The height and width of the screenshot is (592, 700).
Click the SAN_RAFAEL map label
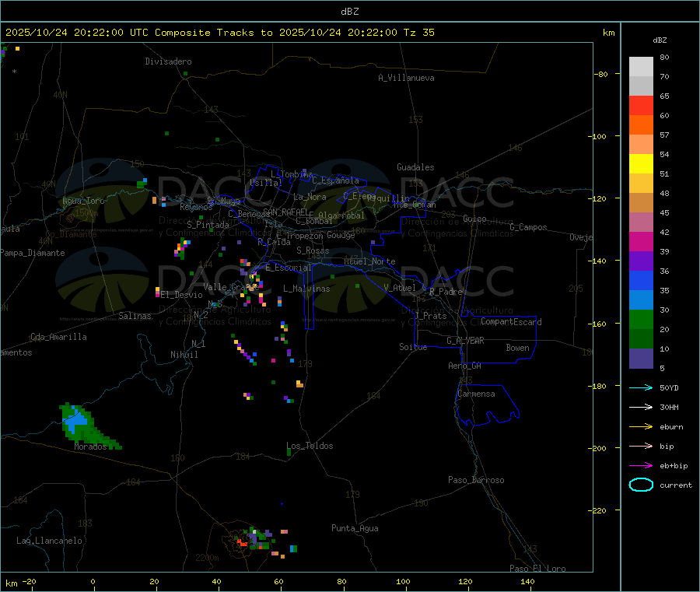(x=285, y=212)
